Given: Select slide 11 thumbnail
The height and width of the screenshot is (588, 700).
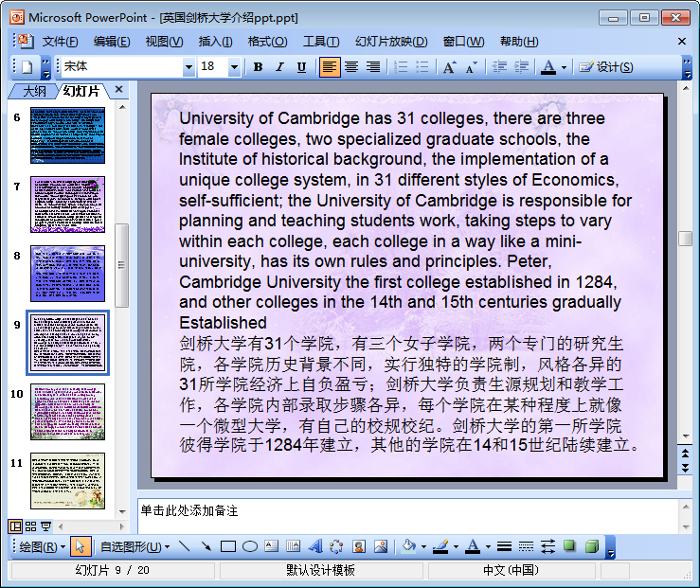Looking at the screenshot, I should tap(68, 481).
